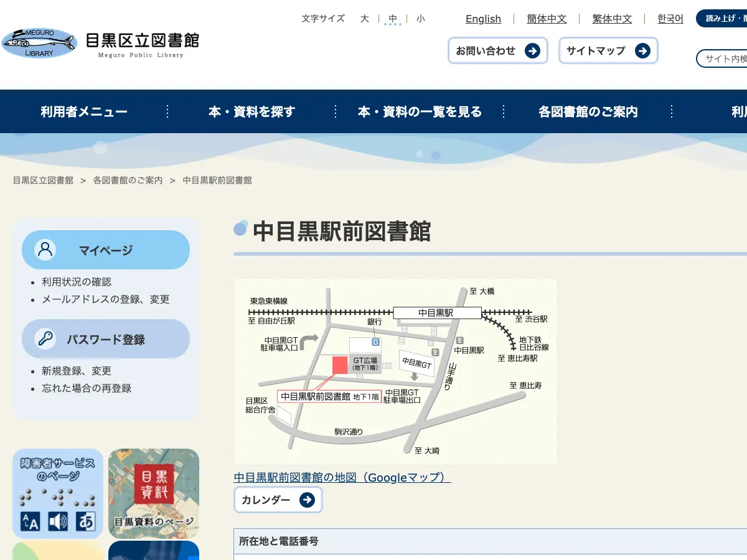Image resolution: width=747 pixels, height=560 pixels.
Task: Click the マイページ person icon
Action: [45, 250]
